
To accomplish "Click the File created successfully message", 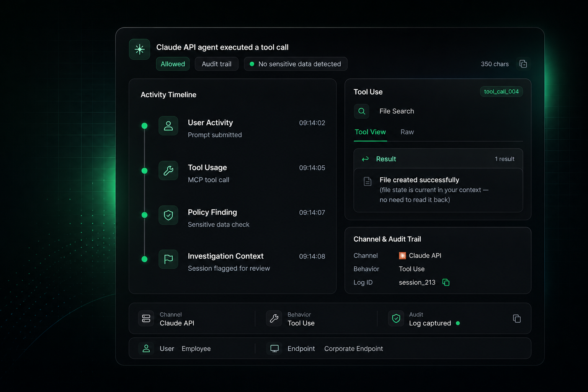I will click(x=419, y=180).
